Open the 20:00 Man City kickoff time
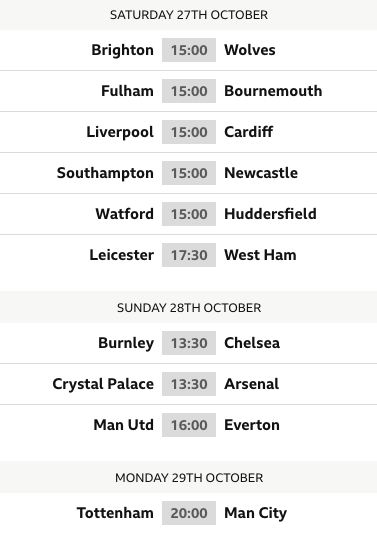Screen dimensions: 377x537 [x=189, y=513]
